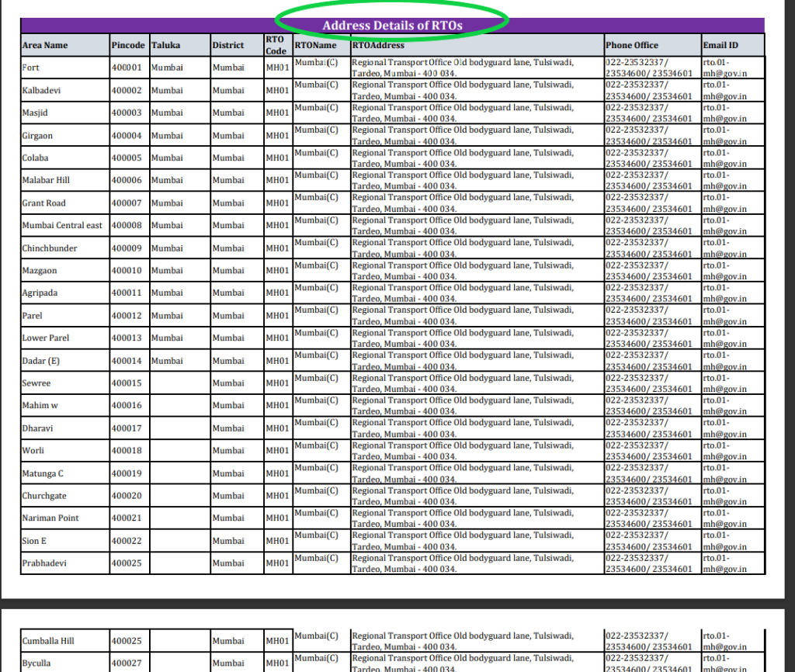
Task: Click the 'Taluka' column header
Action: [x=166, y=45]
